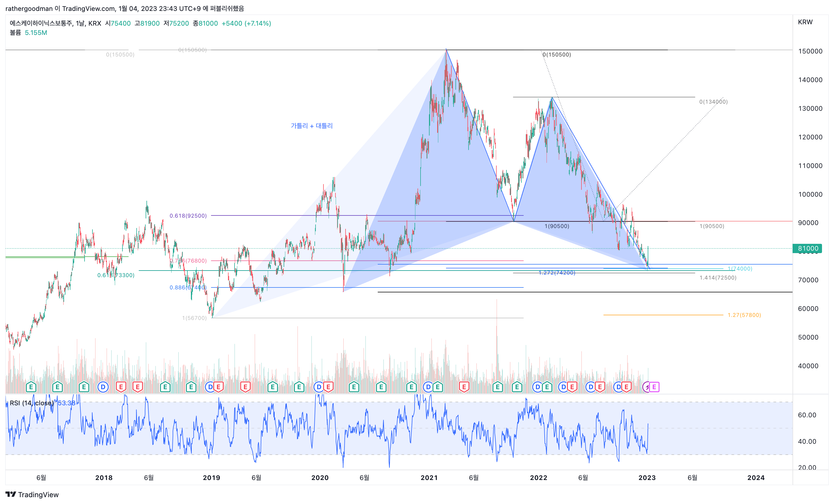Image resolution: width=834 pixels, height=504 pixels.
Task: Click the 40000 price axis label
Action: (808, 366)
